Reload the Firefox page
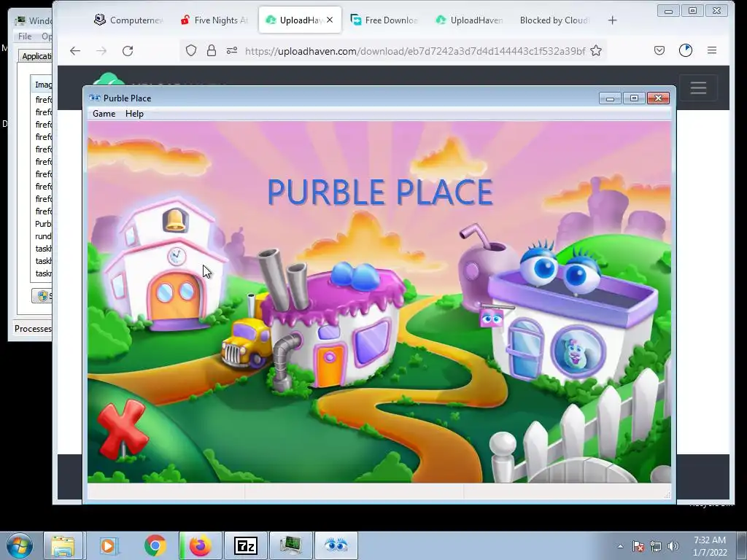 click(x=128, y=50)
